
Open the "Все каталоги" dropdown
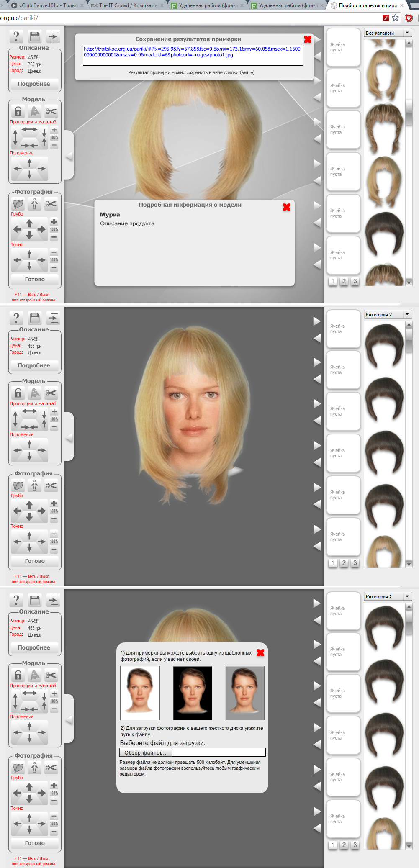[388, 33]
